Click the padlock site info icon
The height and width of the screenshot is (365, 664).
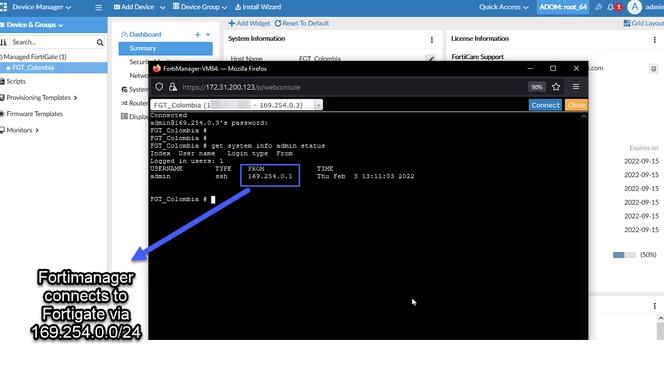pyautogui.click(x=173, y=87)
